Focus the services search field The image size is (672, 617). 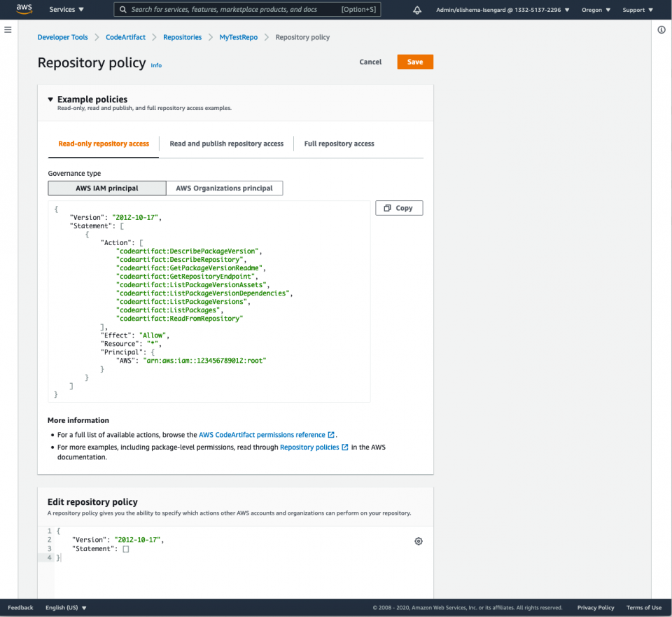point(248,9)
